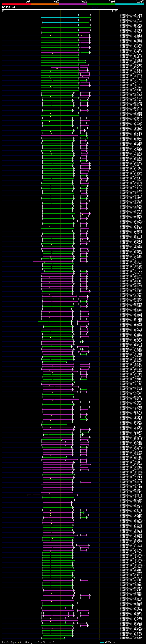Click subject label UniRef100_P10979
The width and height of the screenshot is (146, 644).
pos(131,188)
